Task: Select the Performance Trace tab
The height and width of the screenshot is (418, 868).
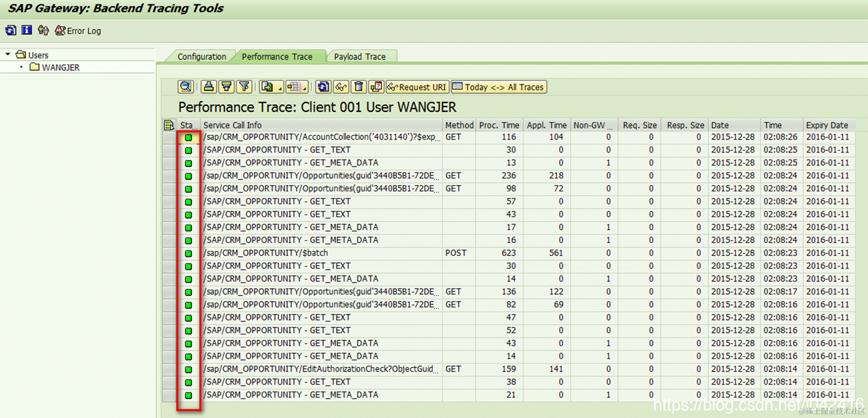Action: point(277,57)
